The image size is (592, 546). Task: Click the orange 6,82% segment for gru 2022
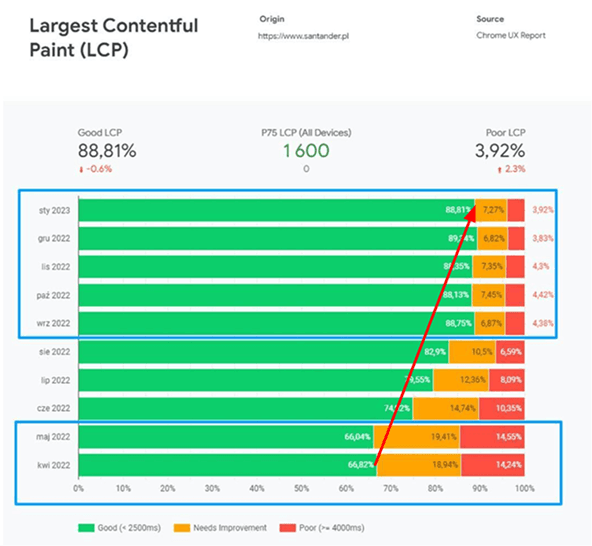493,239
